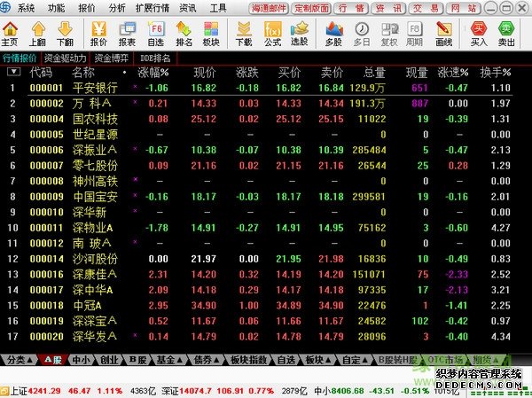
Task: Click the 交易 button
Action: (x=426, y=8)
